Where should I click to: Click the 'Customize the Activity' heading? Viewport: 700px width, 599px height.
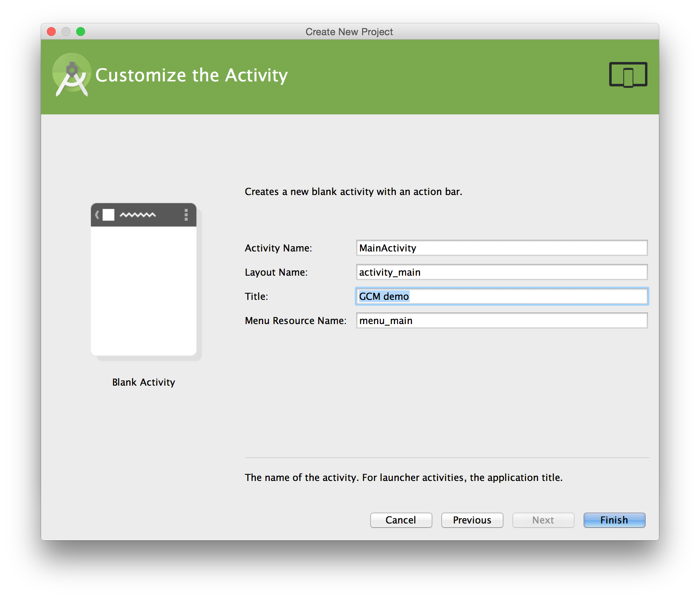[191, 76]
